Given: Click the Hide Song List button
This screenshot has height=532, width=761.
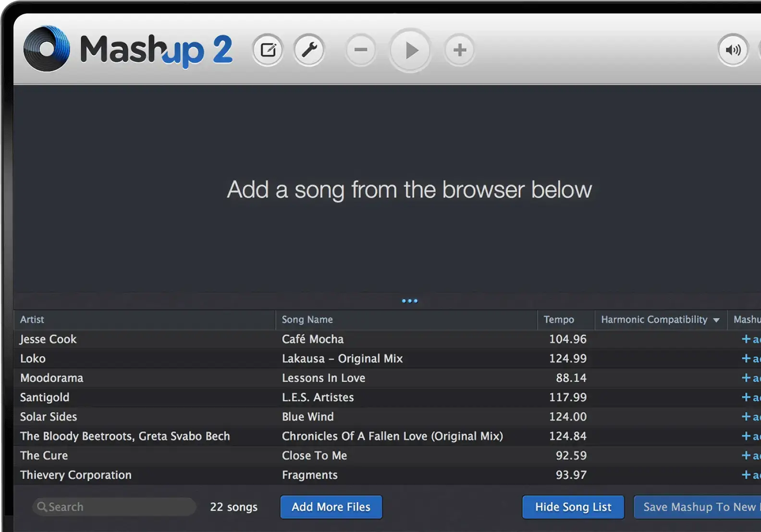Looking at the screenshot, I should (573, 507).
